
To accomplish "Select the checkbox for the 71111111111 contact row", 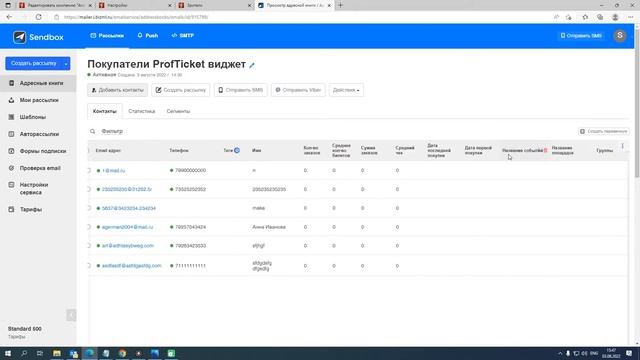I will pos(89,266).
